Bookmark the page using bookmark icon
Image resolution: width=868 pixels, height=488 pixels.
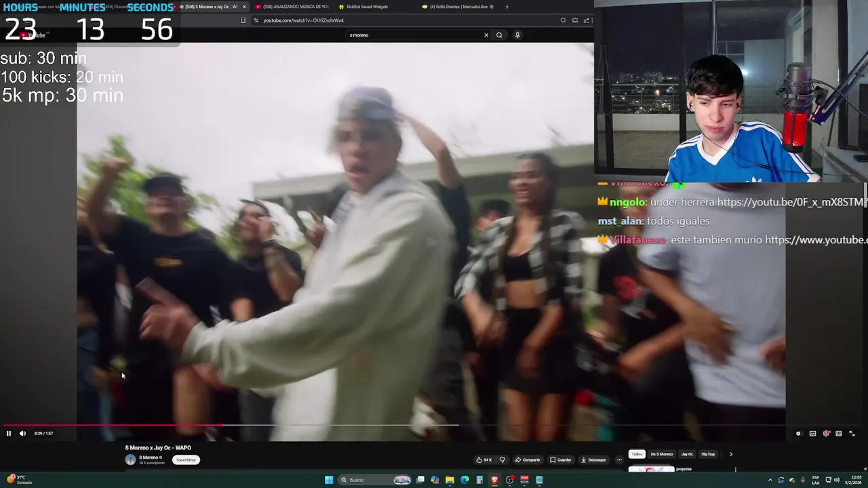(243, 20)
